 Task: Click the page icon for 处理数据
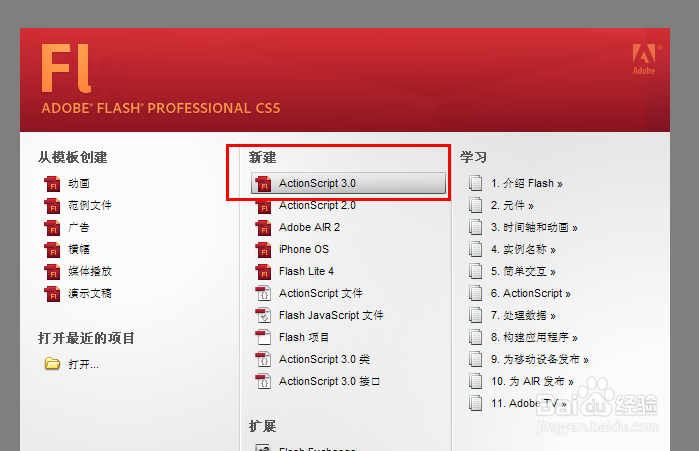point(476,316)
